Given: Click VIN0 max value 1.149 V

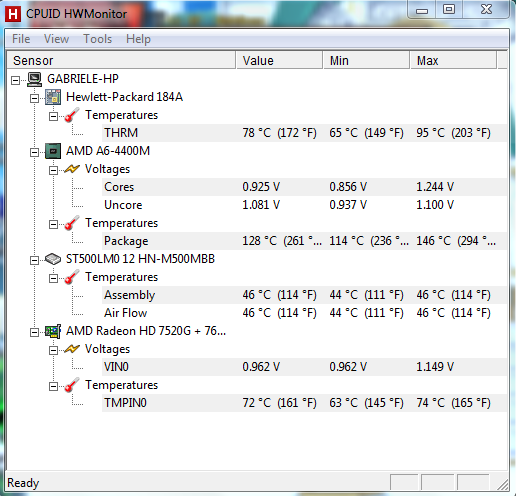Looking at the screenshot, I should point(435,367).
